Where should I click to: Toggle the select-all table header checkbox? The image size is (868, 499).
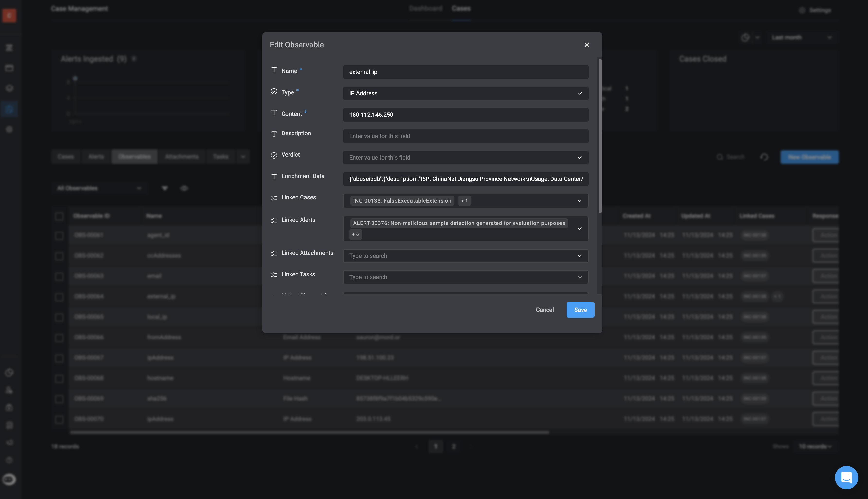[59, 216]
